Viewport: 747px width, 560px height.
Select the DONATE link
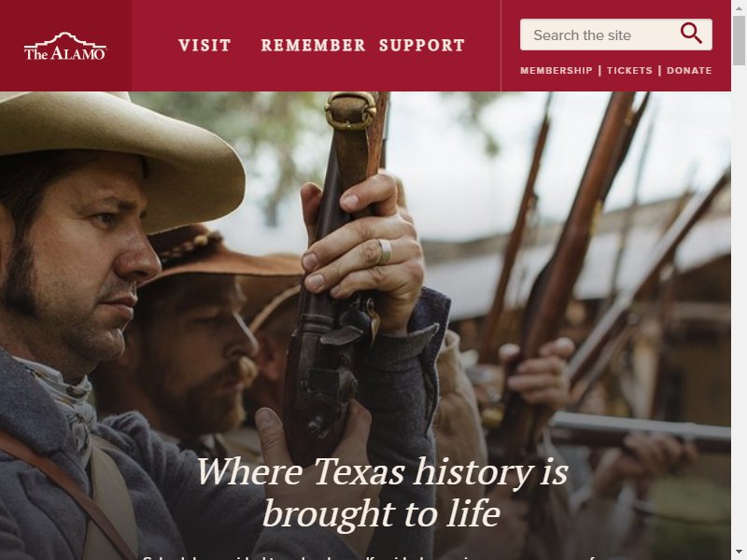pyautogui.click(x=689, y=71)
